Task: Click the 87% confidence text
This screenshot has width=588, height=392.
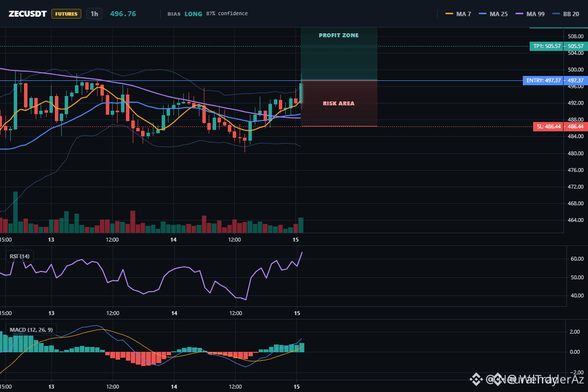Action: point(227,14)
